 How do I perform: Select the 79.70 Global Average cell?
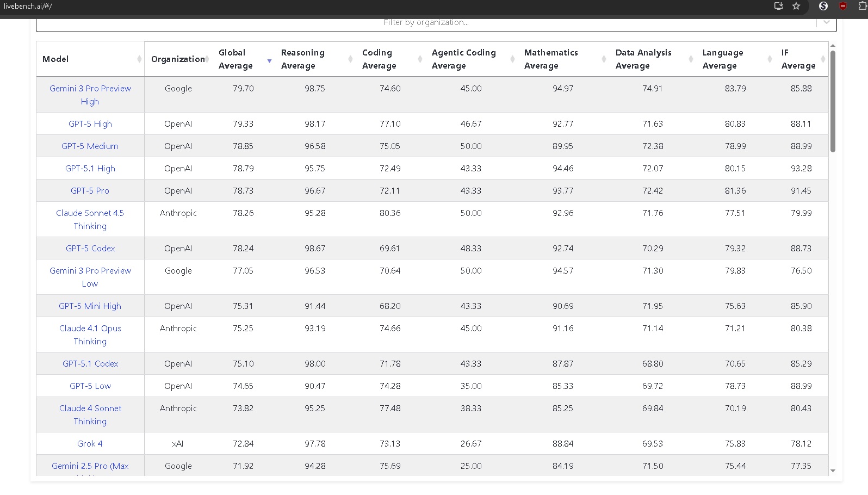[x=243, y=89]
